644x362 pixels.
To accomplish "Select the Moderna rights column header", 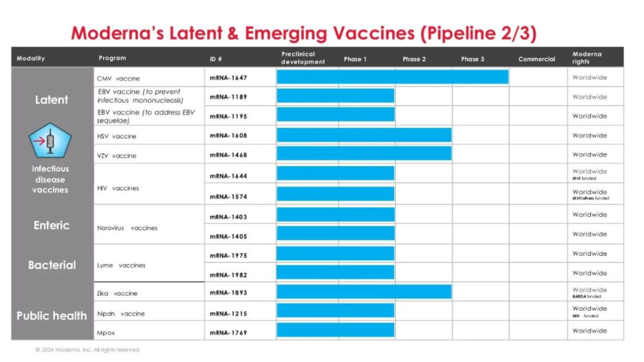I will tap(587, 58).
